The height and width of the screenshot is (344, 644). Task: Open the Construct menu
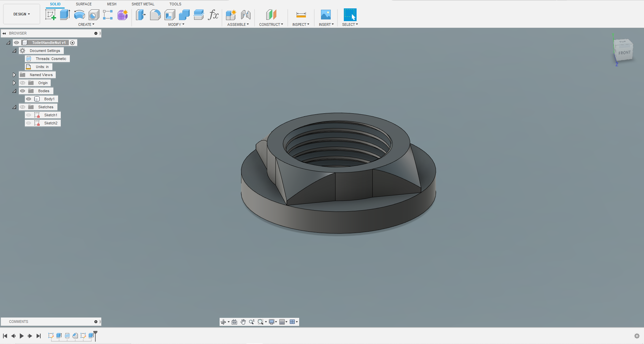tap(271, 24)
